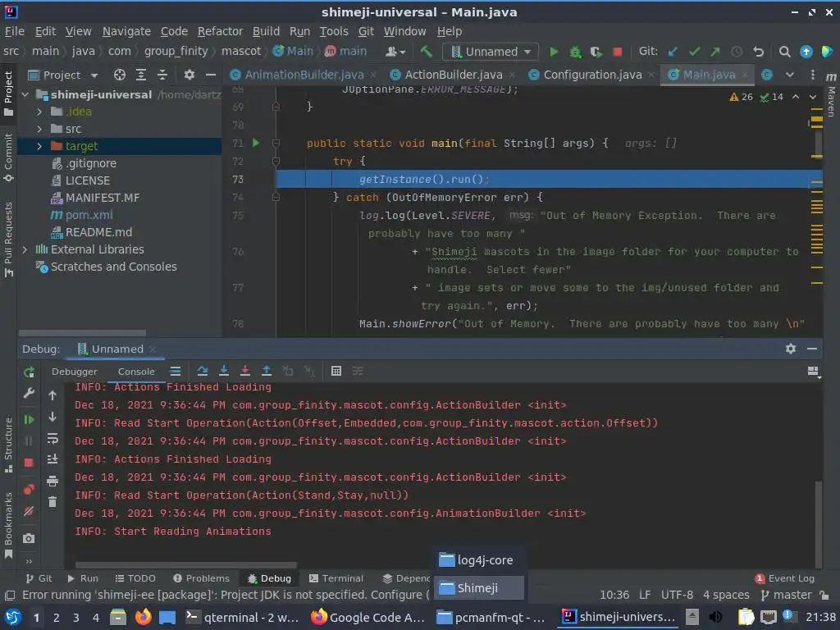The height and width of the screenshot is (630, 840).
Task: Open IDE updates blue arrow-up icon
Action: [806, 52]
